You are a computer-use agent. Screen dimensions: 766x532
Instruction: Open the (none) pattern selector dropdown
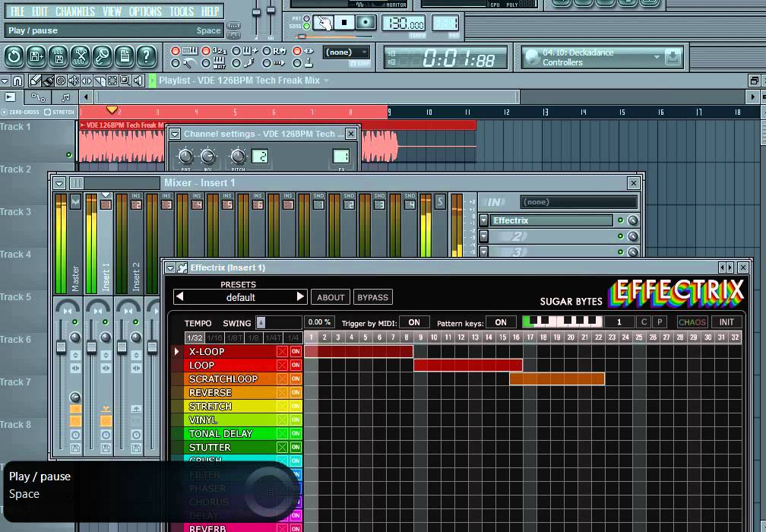[x=347, y=52]
